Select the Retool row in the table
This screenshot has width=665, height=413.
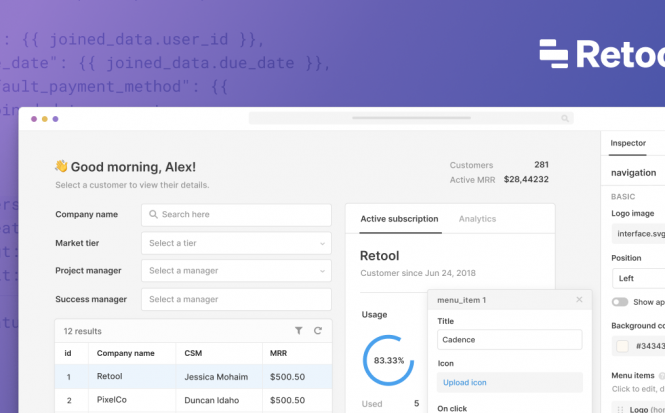(193, 377)
